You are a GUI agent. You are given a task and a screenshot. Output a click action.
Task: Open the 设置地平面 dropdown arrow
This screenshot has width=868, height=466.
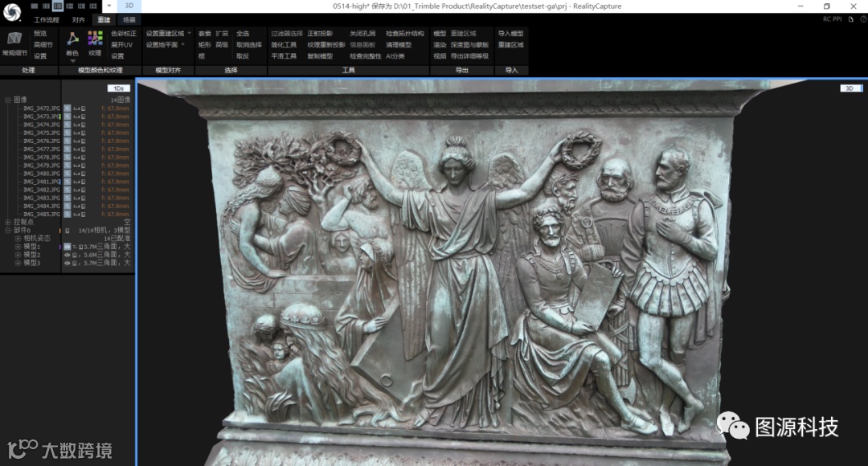point(183,45)
